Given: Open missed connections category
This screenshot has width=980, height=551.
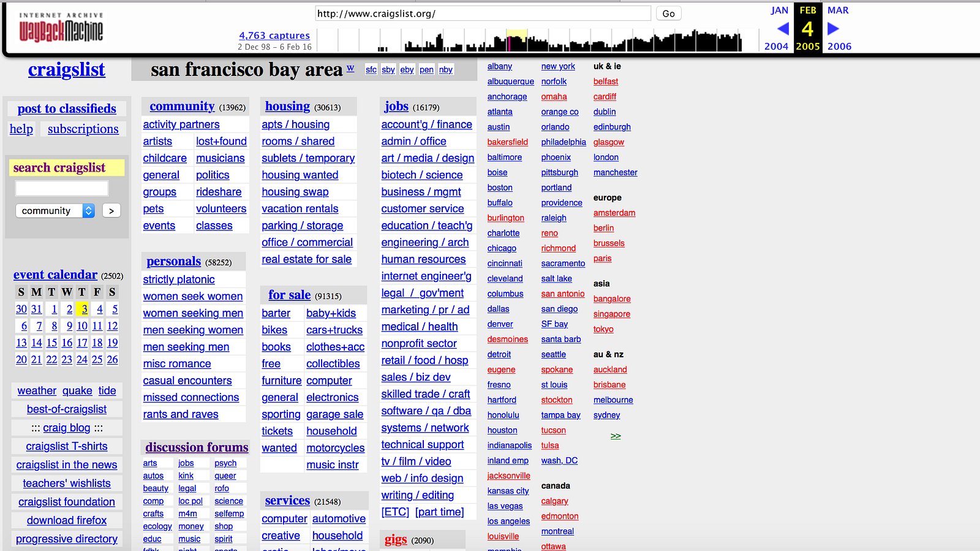Looking at the screenshot, I should coord(191,398).
